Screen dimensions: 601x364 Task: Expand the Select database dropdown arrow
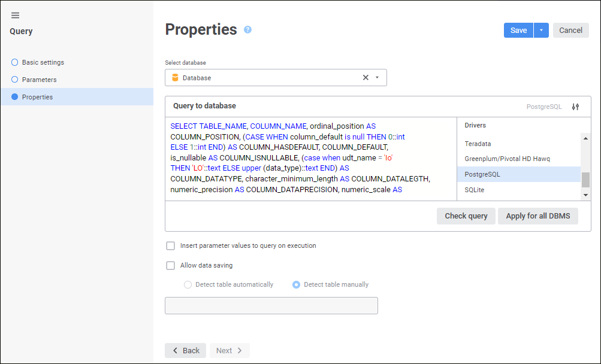tap(377, 78)
